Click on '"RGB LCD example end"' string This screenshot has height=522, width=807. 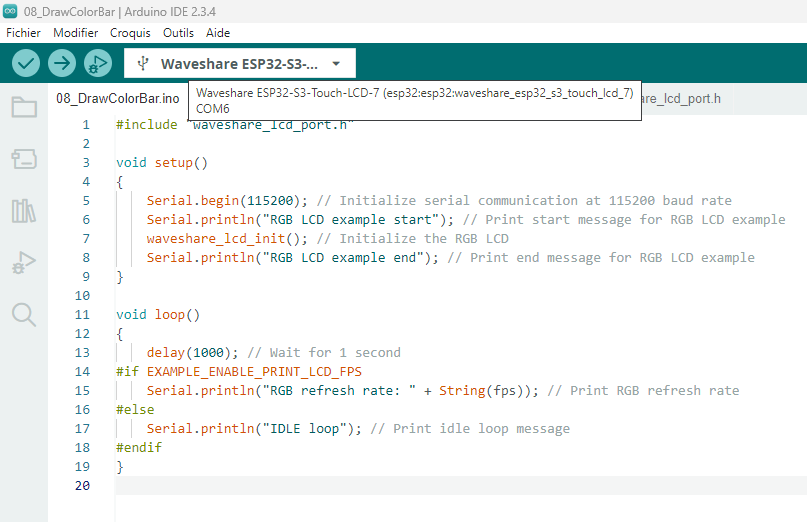coord(343,258)
